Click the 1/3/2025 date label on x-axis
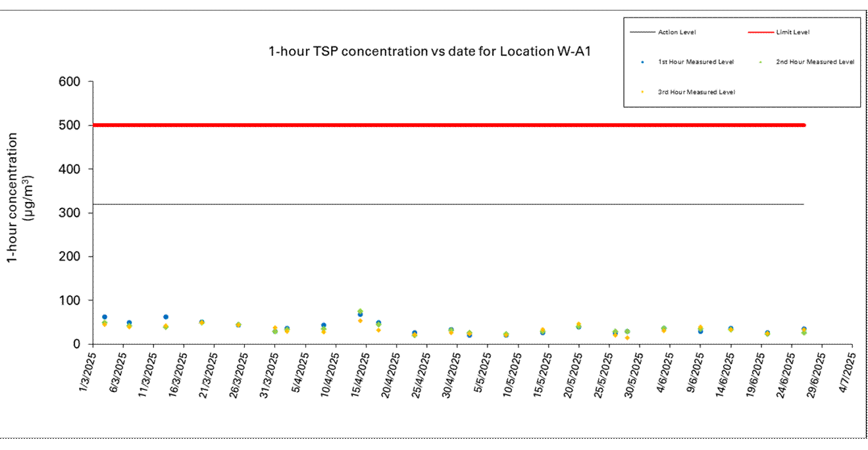Screen dimensions: 868x450 click(x=86, y=370)
